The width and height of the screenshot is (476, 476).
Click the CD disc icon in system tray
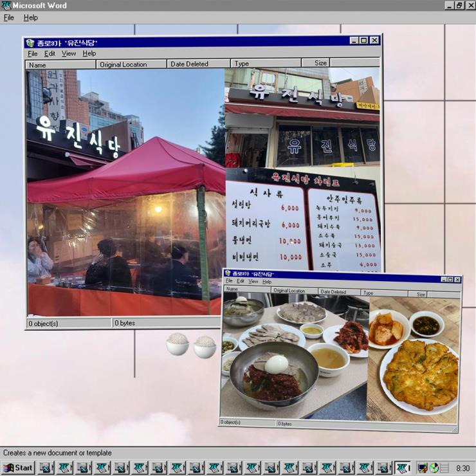(434, 468)
